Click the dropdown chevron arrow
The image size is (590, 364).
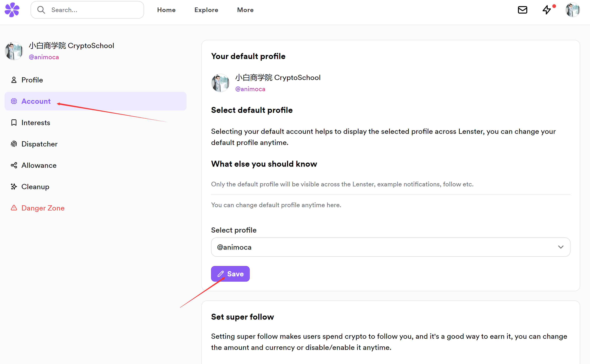(x=561, y=247)
